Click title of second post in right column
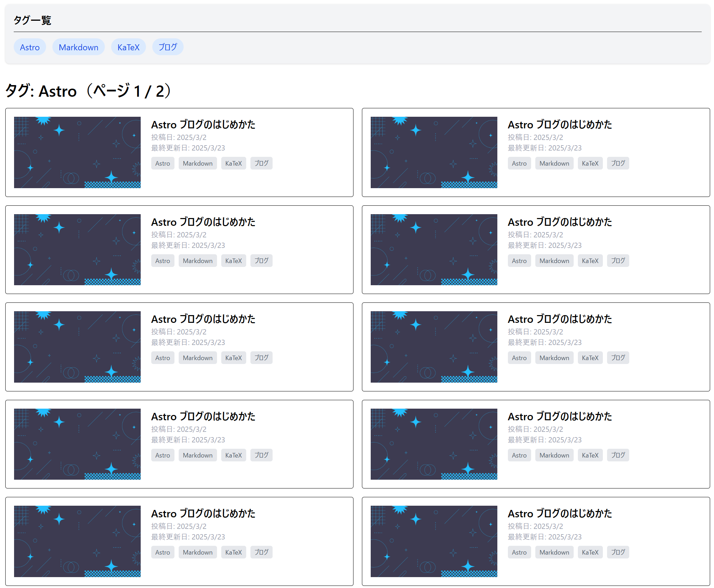The image size is (714, 588). [x=560, y=222]
